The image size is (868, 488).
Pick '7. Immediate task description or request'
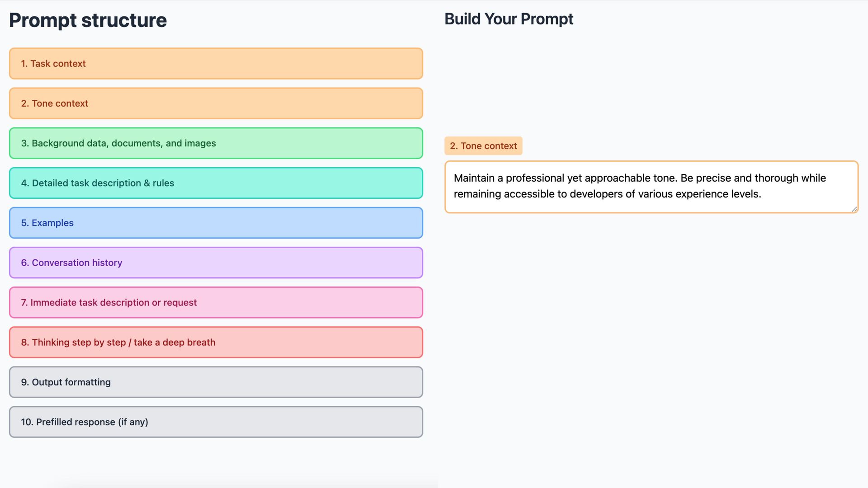[216, 302]
